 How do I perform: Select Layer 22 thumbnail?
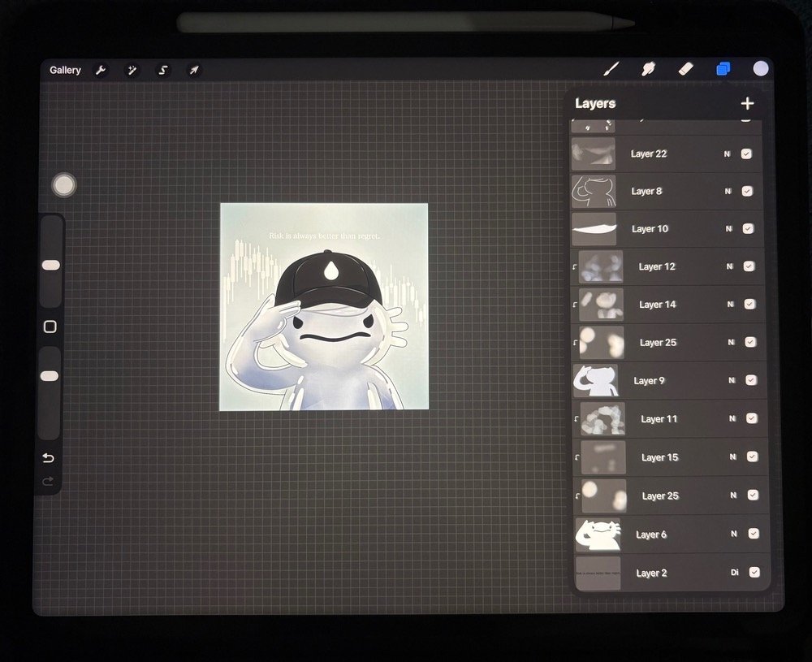(x=594, y=154)
